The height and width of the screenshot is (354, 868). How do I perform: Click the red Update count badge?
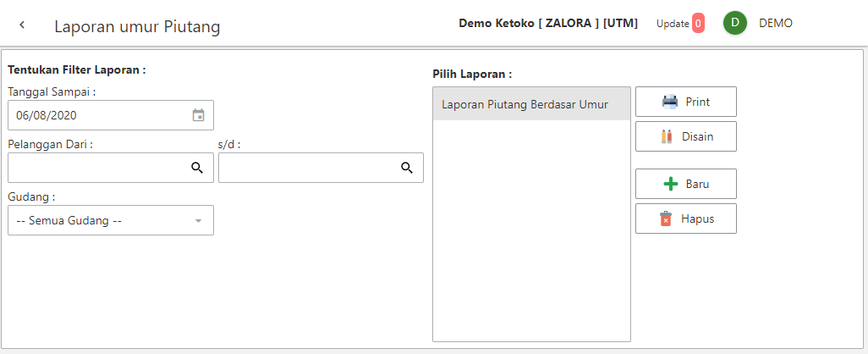point(698,24)
